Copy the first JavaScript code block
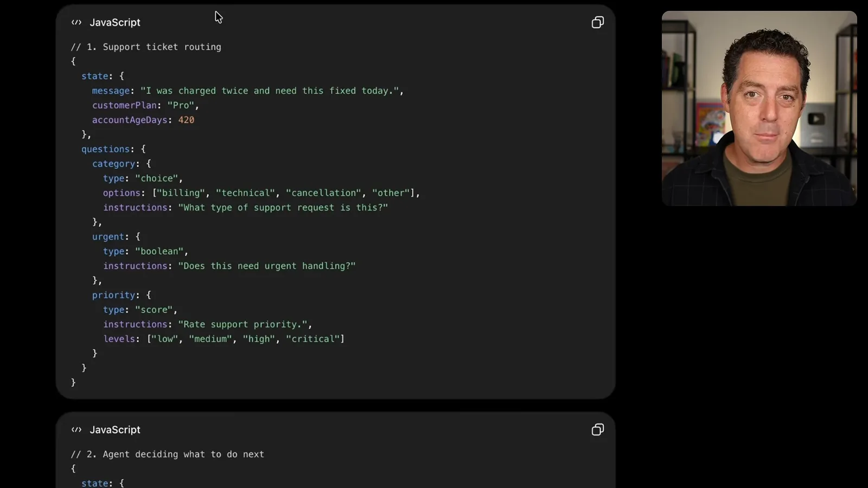The height and width of the screenshot is (488, 868). [597, 22]
